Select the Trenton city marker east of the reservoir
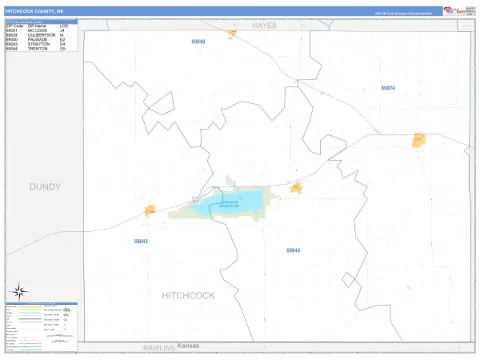Viewport: 480px width, 360px height. click(x=296, y=188)
